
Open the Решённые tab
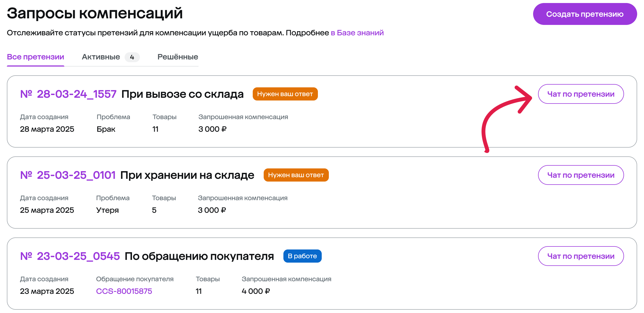click(178, 57)
